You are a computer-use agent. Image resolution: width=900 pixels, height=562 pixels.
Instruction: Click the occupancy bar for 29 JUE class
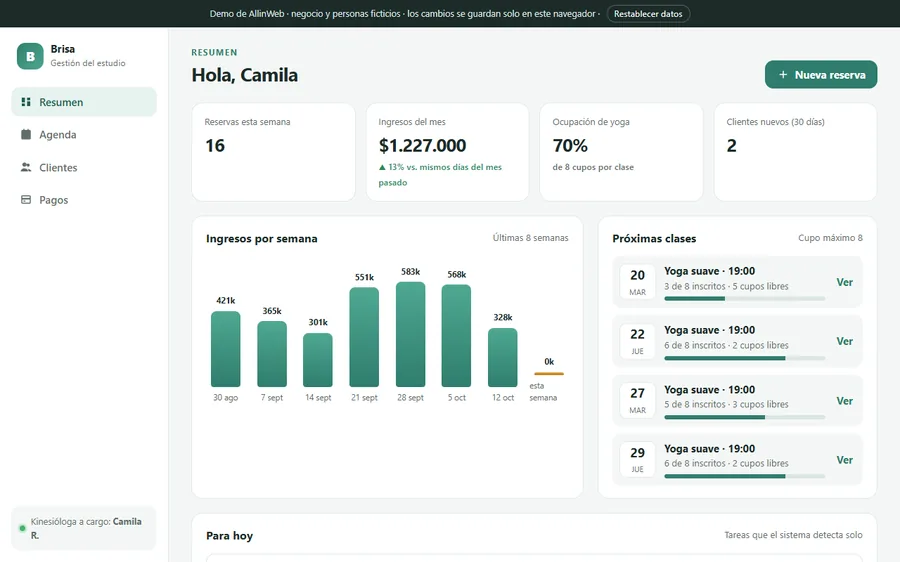pyautogui.click(x=744, y=476)
